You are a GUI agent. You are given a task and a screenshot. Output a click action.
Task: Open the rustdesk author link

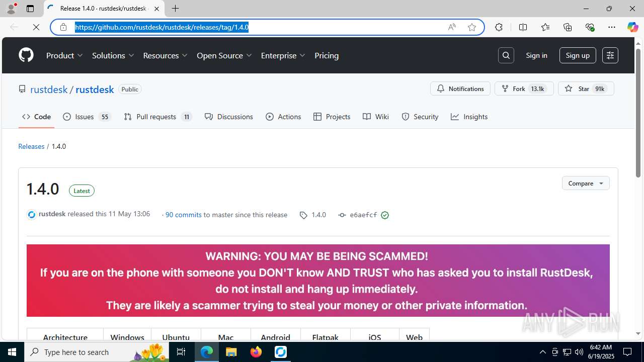(52, 214)
